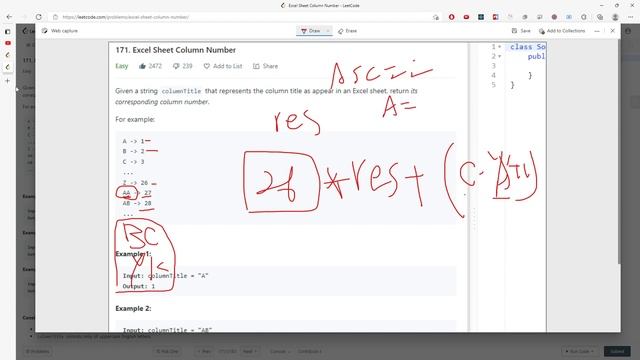This screenshot has width=640, height=360.
Task: Open the Extensions puzzle icon
Action: [584, 17]
